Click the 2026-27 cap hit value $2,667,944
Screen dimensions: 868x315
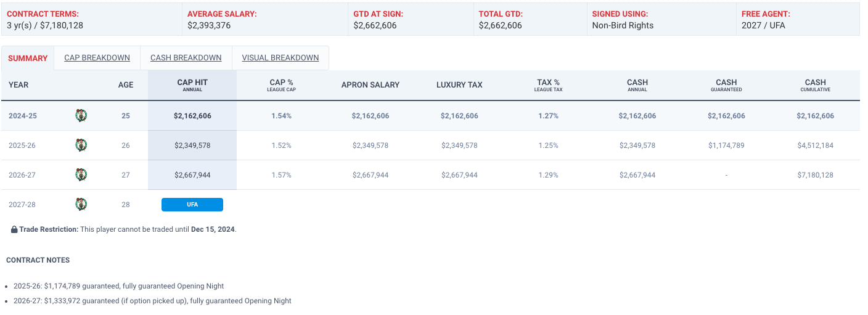(192, 175)
